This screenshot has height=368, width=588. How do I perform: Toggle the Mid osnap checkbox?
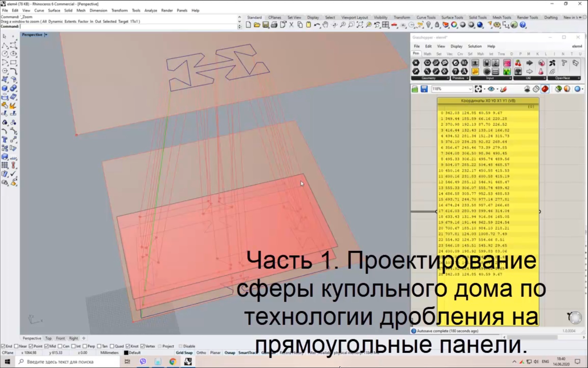click(46, 346)
